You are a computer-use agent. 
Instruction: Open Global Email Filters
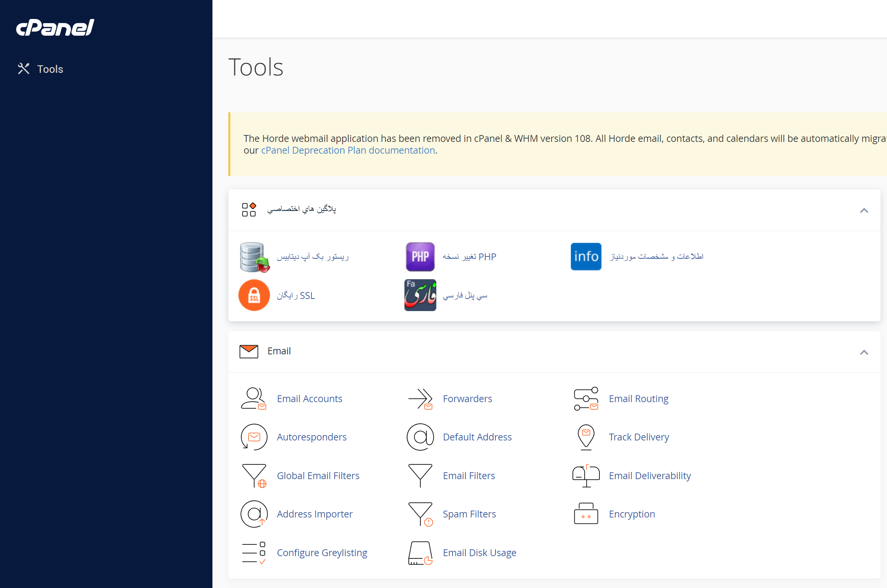point(318,476)
